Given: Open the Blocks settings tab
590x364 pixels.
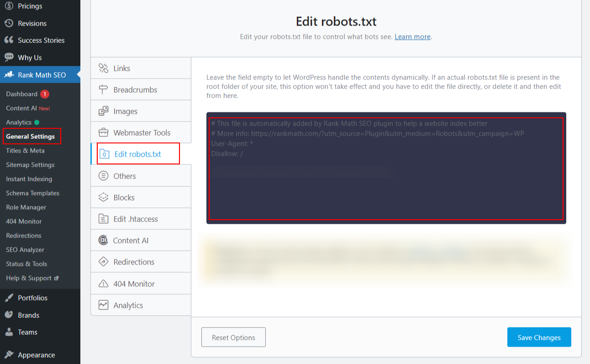Looking at the screenshot, I should click(x=141, y=197).
